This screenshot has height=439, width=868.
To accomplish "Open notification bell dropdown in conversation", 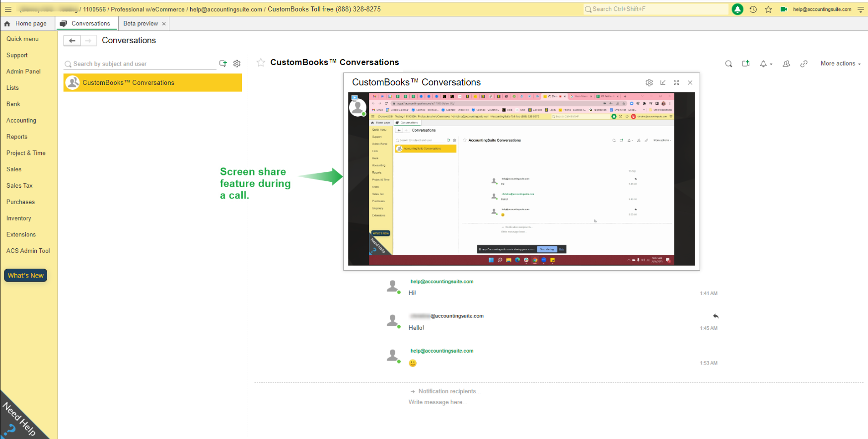I will (x=766, y=64).
